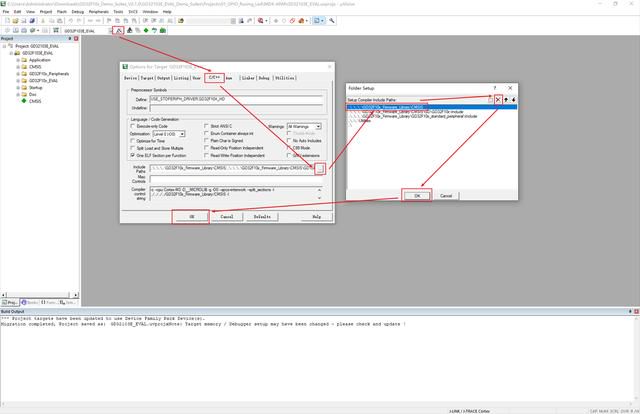Switch to the Target tab
The height and width of the screenshot is (414, 640).
pyautogui.click(x=147, y=78)
